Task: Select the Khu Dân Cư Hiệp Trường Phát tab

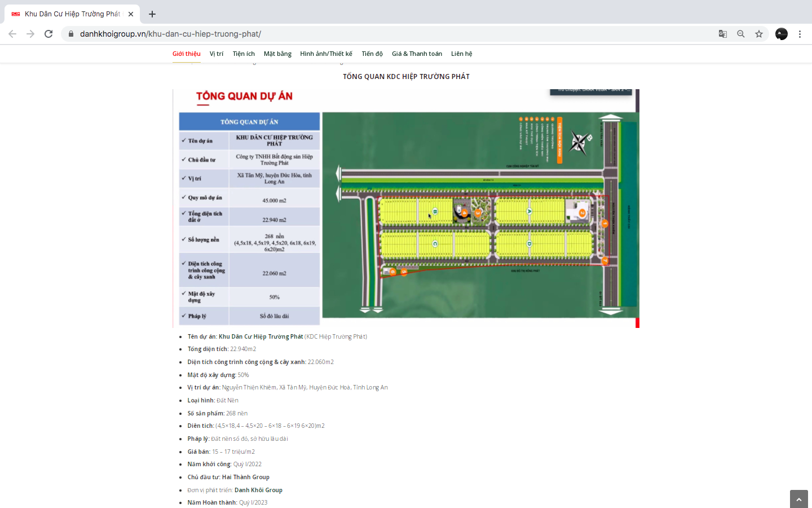Action: pyautogui.click(x=72, y=14)
